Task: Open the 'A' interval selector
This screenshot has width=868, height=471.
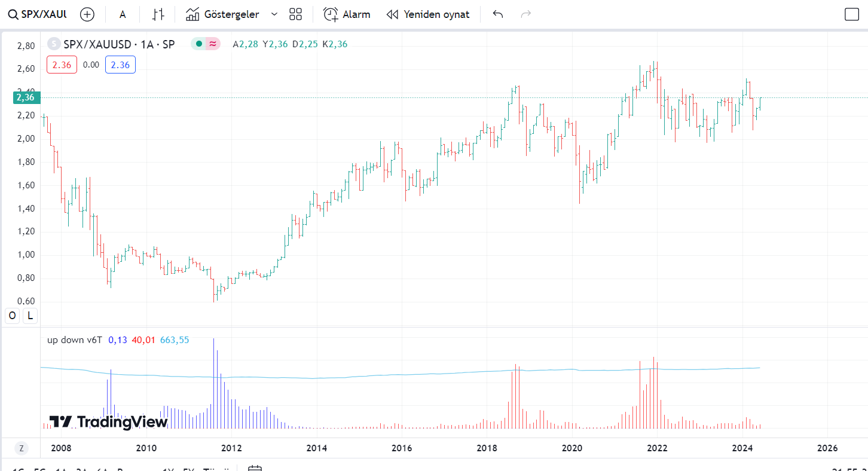Action: click(x=123, y=14)
